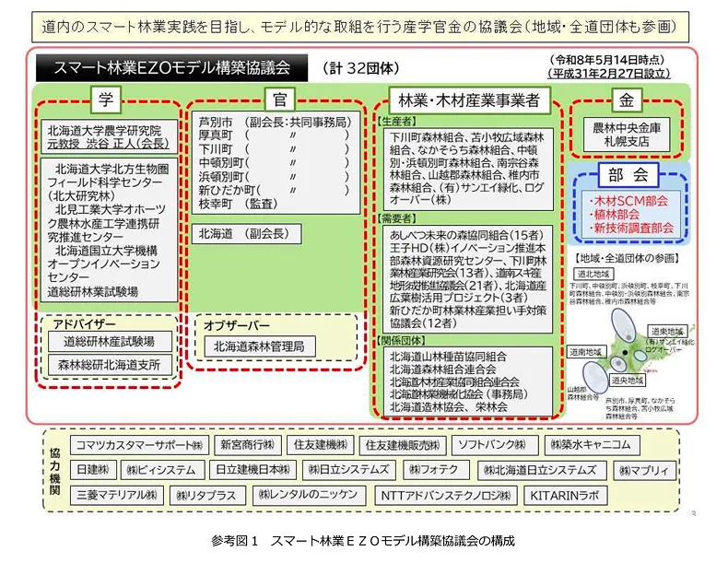728x563 pixels.
Task: Click the 北海道山林種苗協同組合 line
Action: click(448, 357)
